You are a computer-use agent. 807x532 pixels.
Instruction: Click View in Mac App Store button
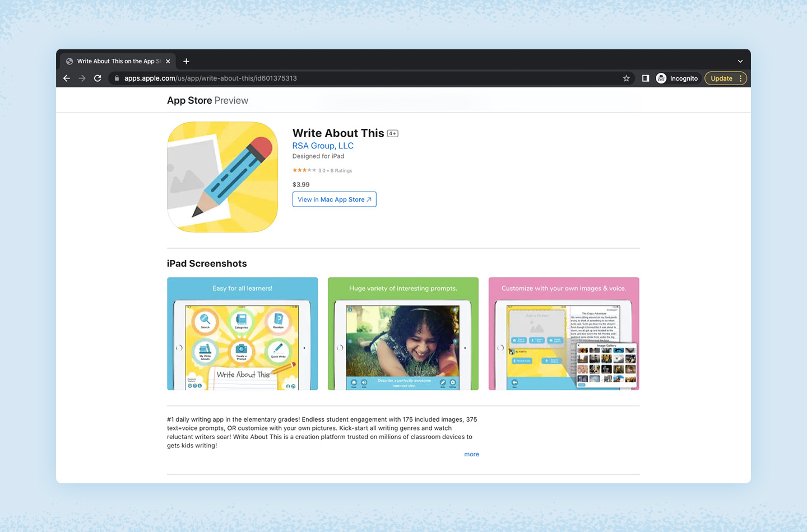334,199
